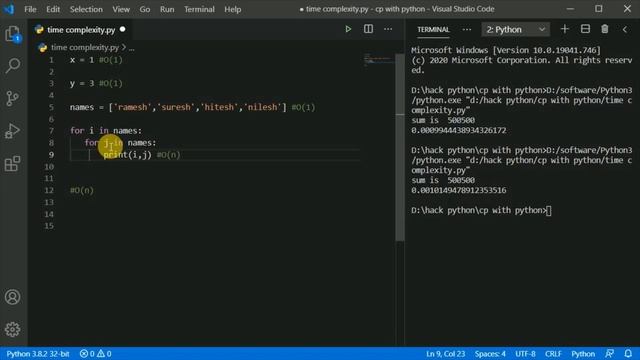The width and height of the screenshot is (640, 360).
Task: Click the feedback icon in the status bar
Action: [609, 353]
